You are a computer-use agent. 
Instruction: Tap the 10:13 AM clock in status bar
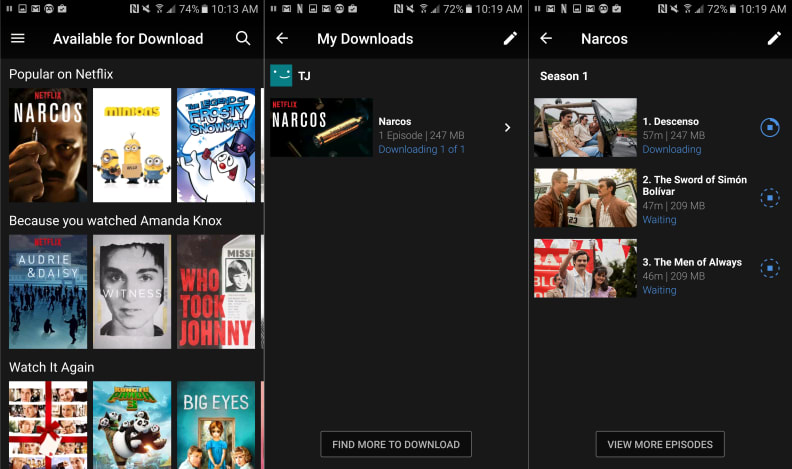tap(234, 9)
